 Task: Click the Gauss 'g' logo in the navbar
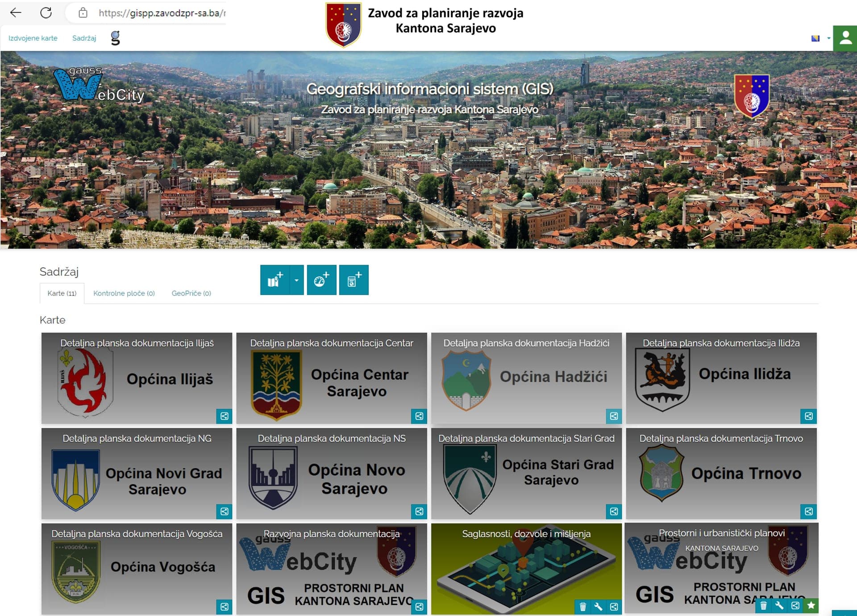tap(115, 38)
